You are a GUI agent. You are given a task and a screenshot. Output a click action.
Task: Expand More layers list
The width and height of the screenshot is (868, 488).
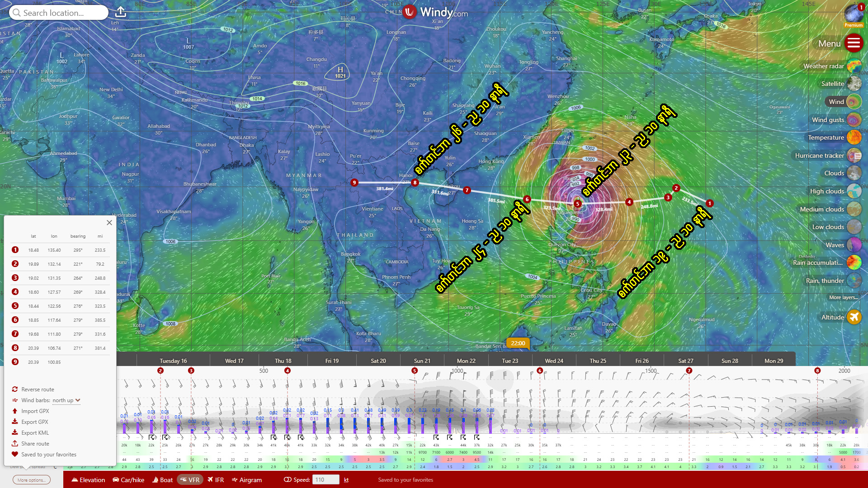pos(843,297)
